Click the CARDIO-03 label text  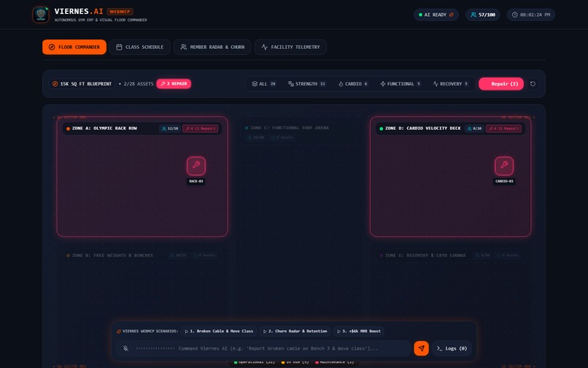pyautogui.click(x=504, y=181)
